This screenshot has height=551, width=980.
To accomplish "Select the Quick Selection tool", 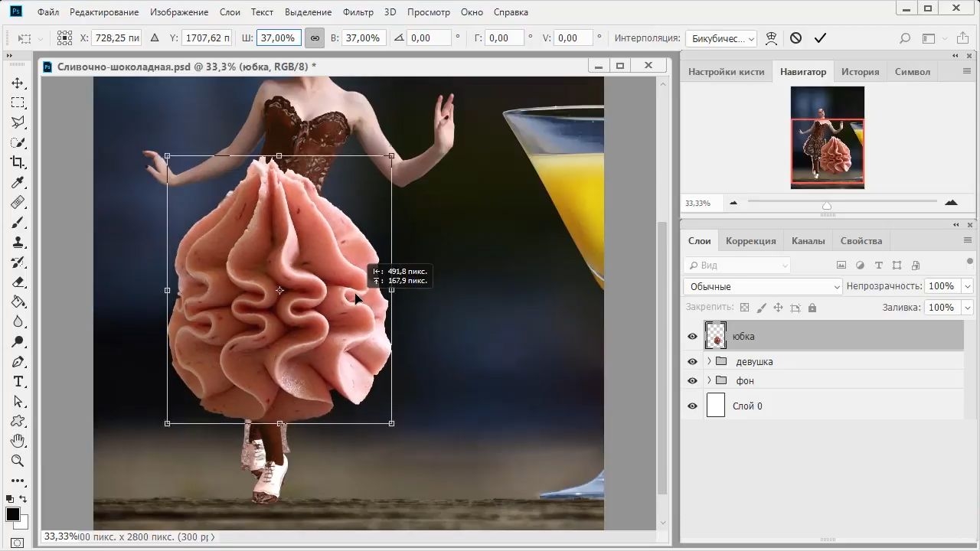I will [18, 142].
